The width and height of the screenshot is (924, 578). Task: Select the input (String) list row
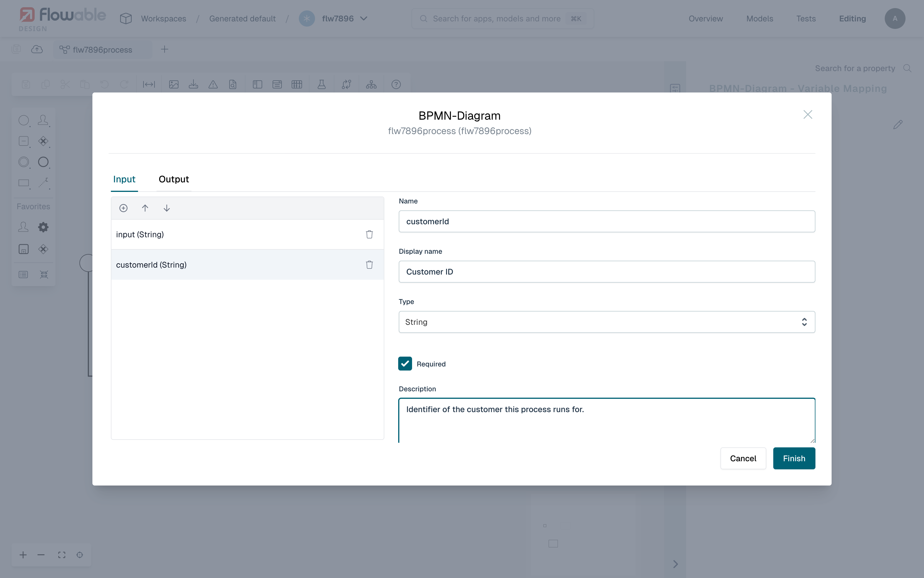pos(247,234)
